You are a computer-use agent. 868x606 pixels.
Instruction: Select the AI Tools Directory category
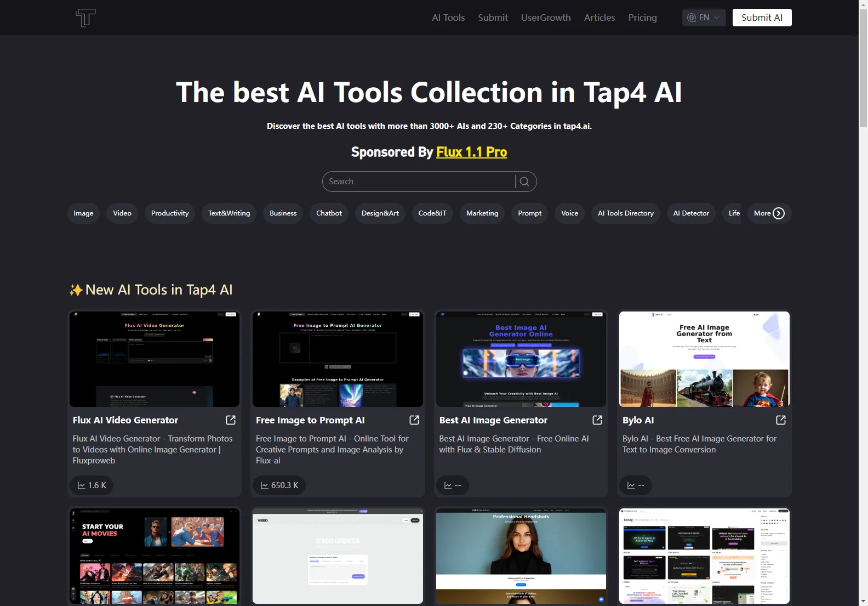[x=626, y=213]
